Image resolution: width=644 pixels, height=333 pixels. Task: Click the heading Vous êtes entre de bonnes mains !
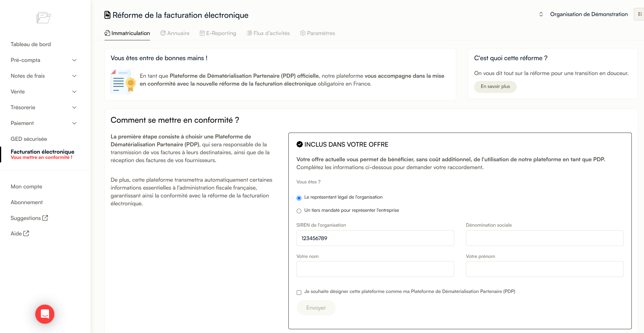click(x=159, y=58)
